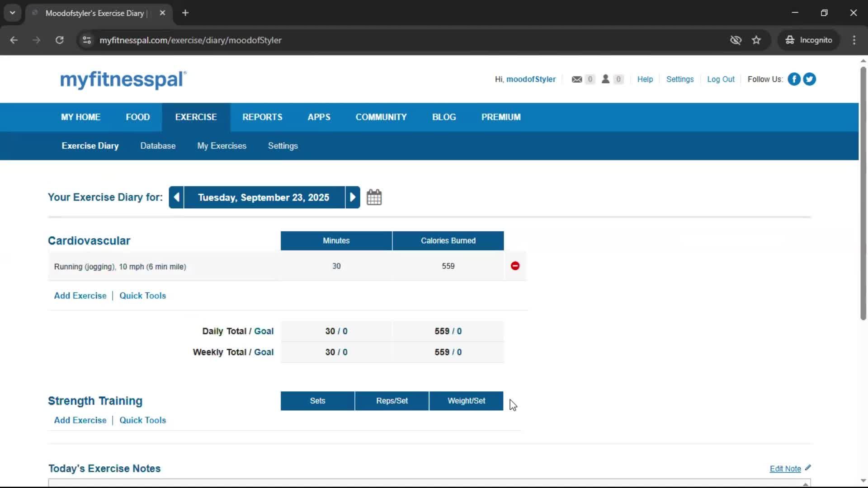868x488 pixels.
Task: Open the BLOG menu
Action: coord(444,117)
